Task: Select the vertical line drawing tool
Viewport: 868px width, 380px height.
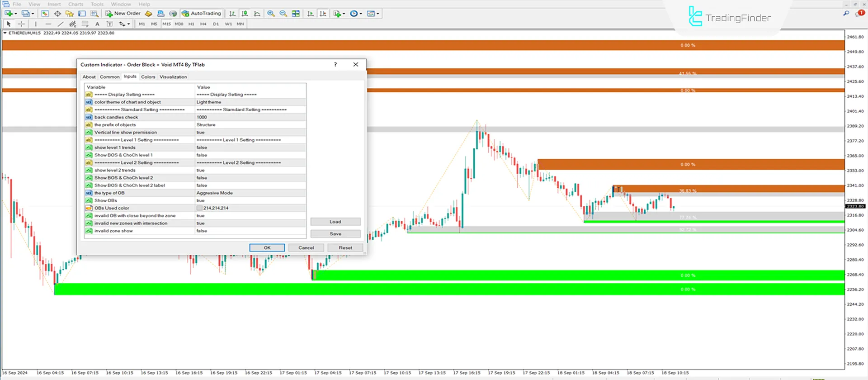Action: click(x=36, y=24)
